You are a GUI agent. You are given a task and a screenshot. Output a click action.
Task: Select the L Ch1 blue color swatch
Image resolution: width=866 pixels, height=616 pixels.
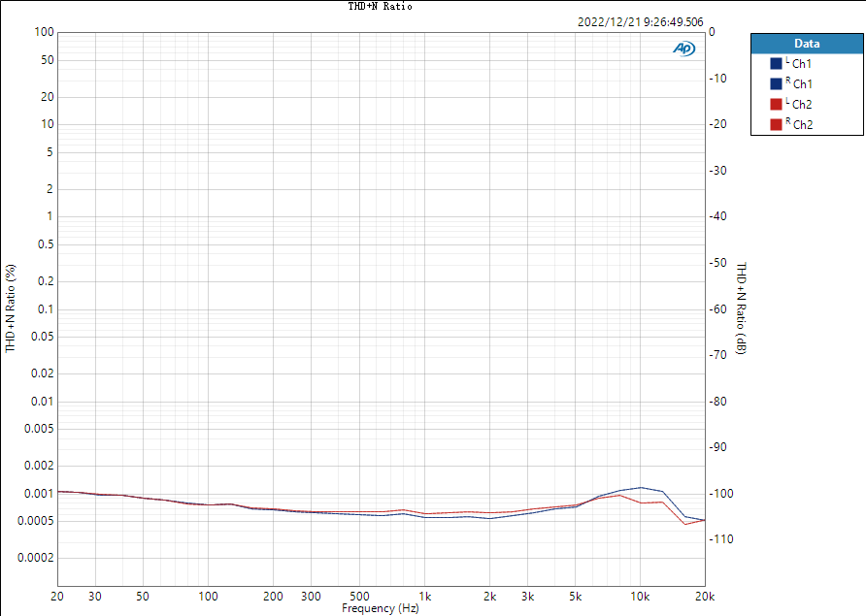(x=776, y=63)
